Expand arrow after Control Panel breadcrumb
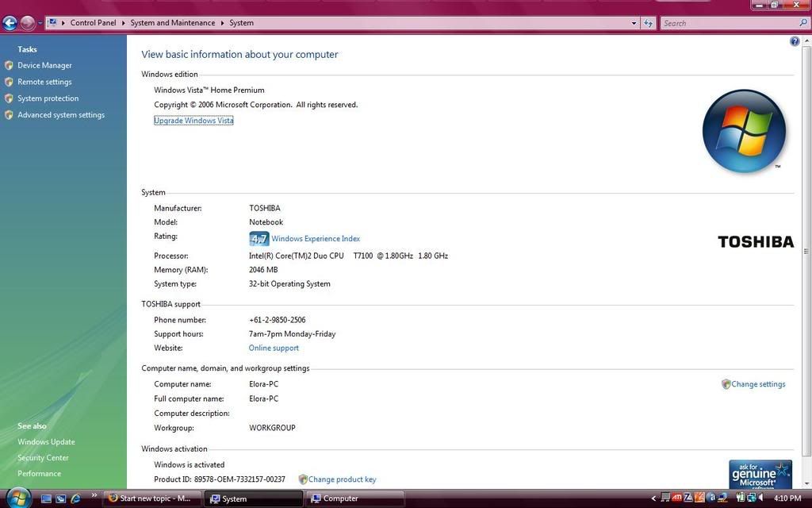 coord(123,23)
